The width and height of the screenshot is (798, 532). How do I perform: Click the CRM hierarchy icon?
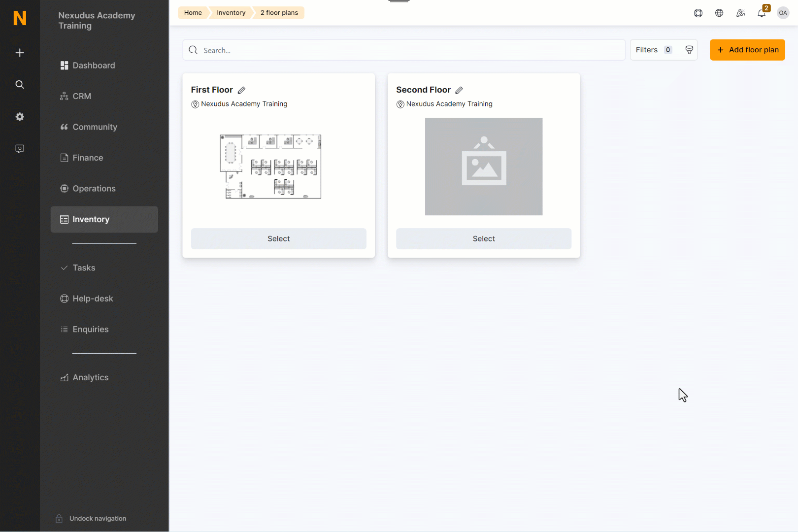click(64, 96)
